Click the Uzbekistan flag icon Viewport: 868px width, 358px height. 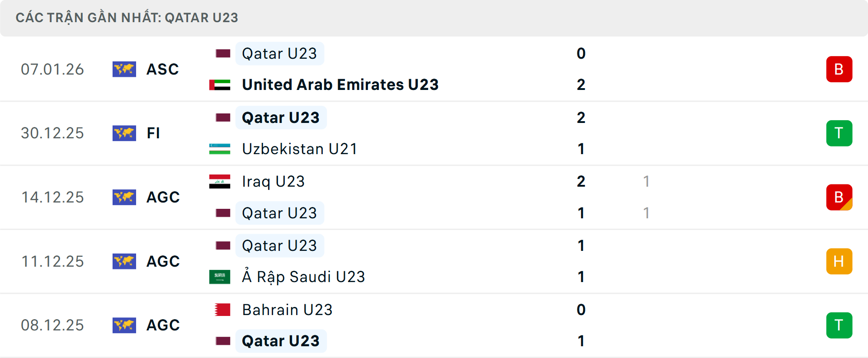coord(219,149)
